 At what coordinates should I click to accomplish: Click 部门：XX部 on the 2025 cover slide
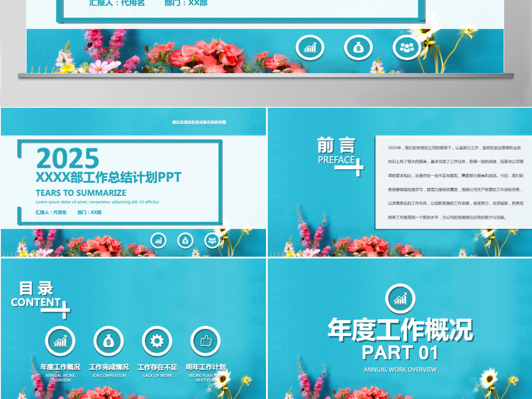[x=90, y=212]
